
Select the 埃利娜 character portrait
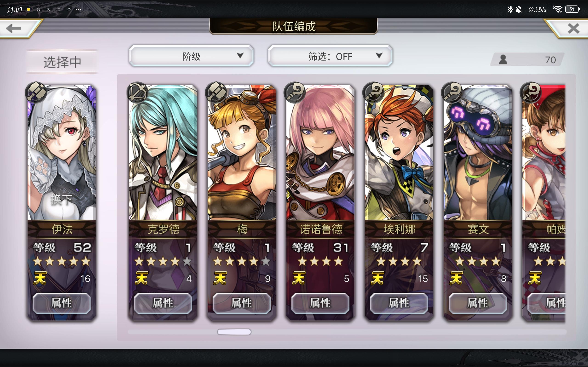point(399,153)
